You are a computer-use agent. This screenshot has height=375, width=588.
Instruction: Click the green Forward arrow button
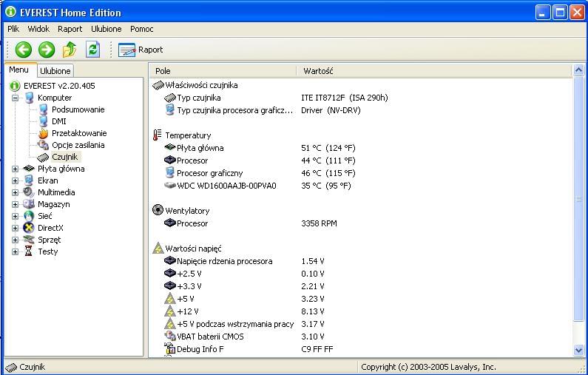[47, 50]
